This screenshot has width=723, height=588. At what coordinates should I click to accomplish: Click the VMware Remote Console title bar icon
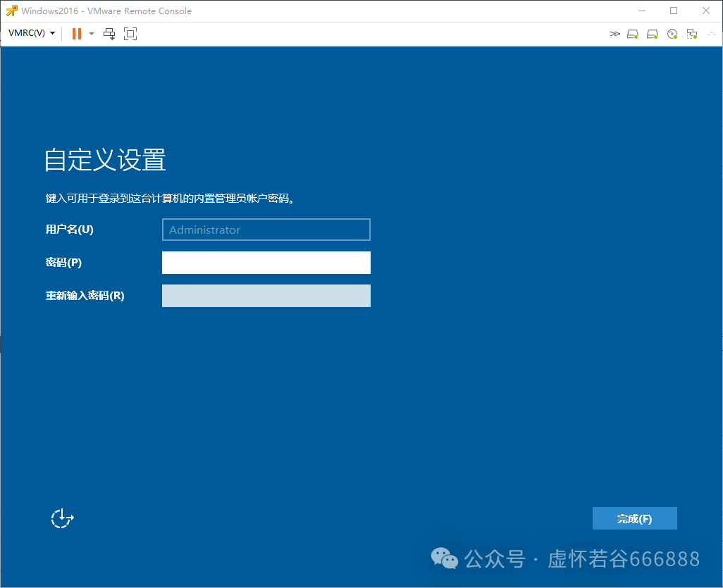tap(11, 11)
